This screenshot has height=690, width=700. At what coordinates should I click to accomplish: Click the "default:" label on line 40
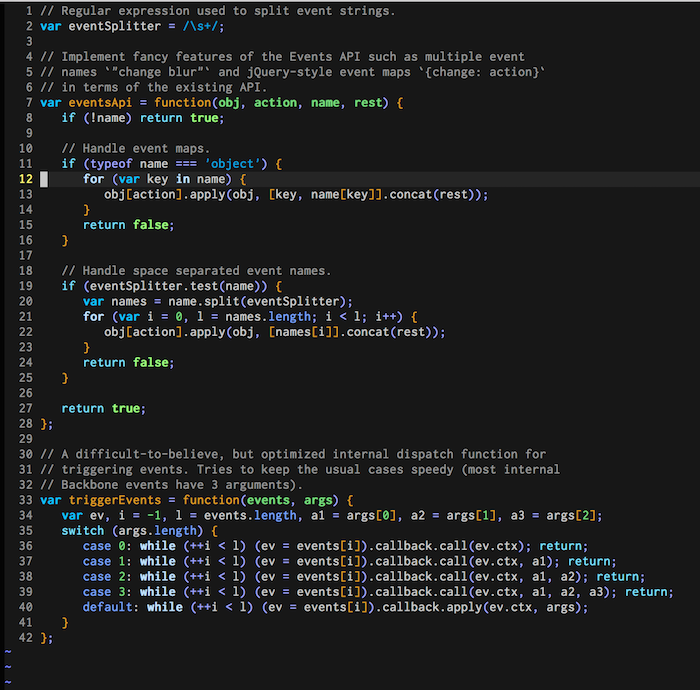111,607
